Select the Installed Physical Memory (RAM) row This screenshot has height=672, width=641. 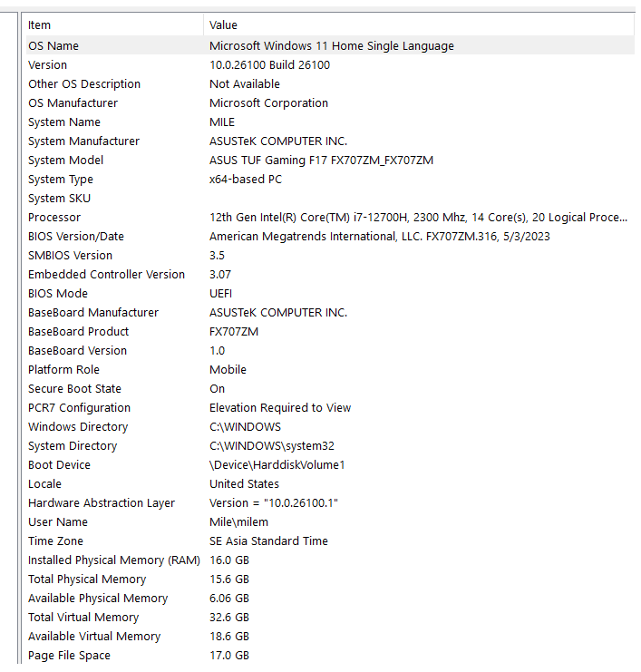point(330,560)
